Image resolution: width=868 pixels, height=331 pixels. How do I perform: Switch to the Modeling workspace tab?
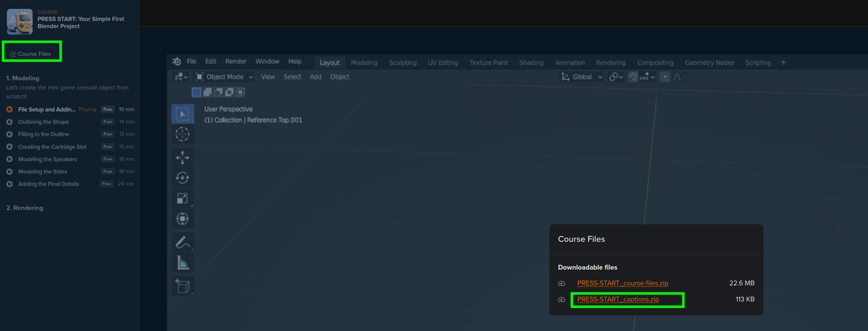coord(364,62)
